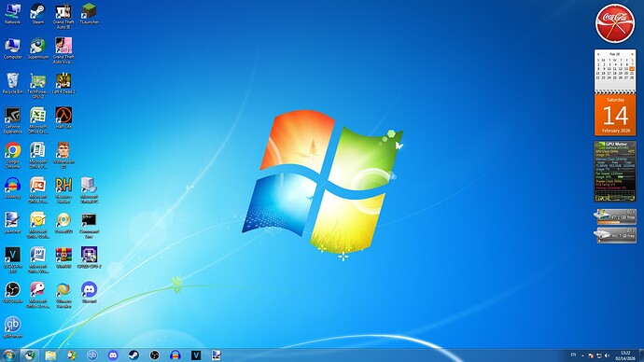Open the taskbar clock showing 13:22
Image resolution: width=644 pixels, height=362 pixels.
(625, 355)
